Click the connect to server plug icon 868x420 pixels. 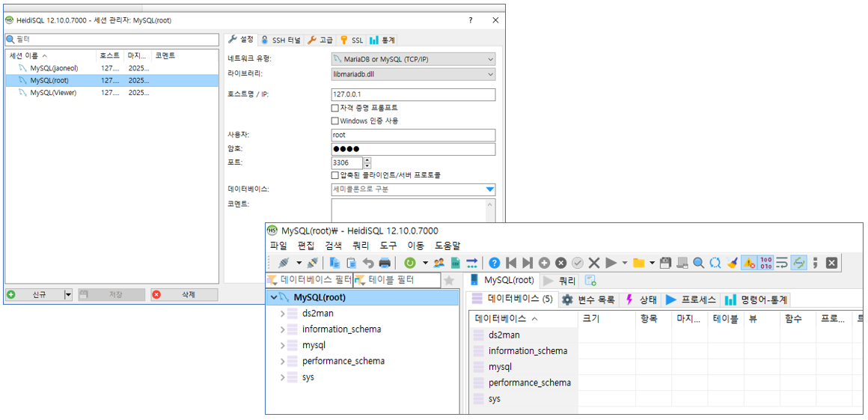click(x=284, y=263)
